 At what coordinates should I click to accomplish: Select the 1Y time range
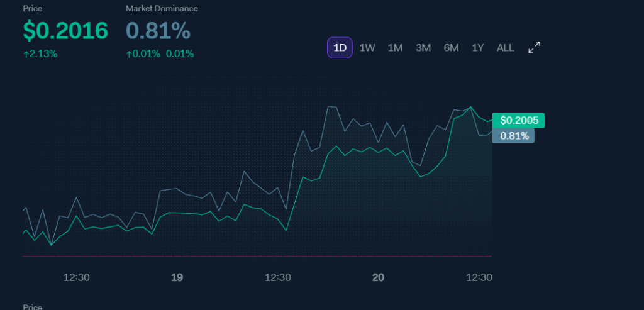click(478, 48)
